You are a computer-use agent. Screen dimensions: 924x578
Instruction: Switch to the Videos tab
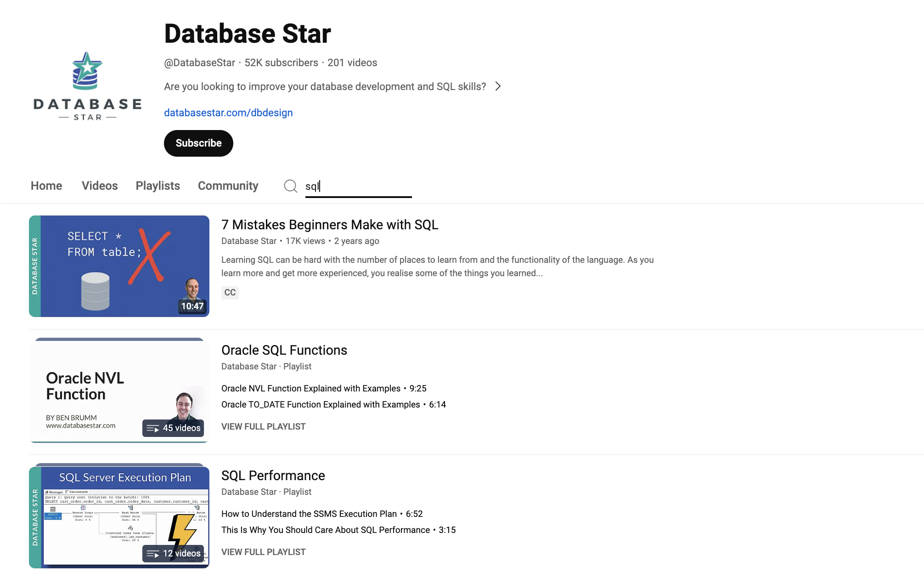coord(100,186)
